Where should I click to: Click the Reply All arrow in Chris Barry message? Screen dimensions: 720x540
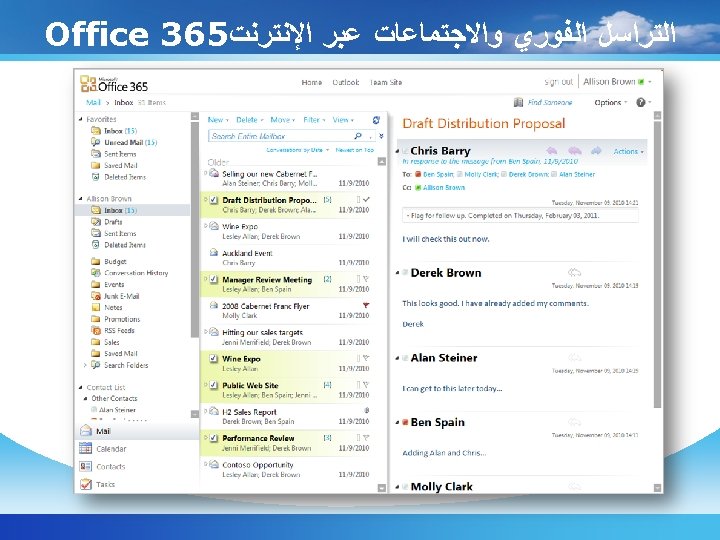(574, 151)
